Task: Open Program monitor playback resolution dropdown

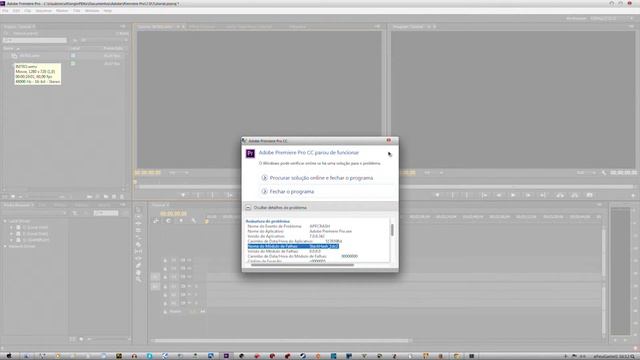Action: 586,173
